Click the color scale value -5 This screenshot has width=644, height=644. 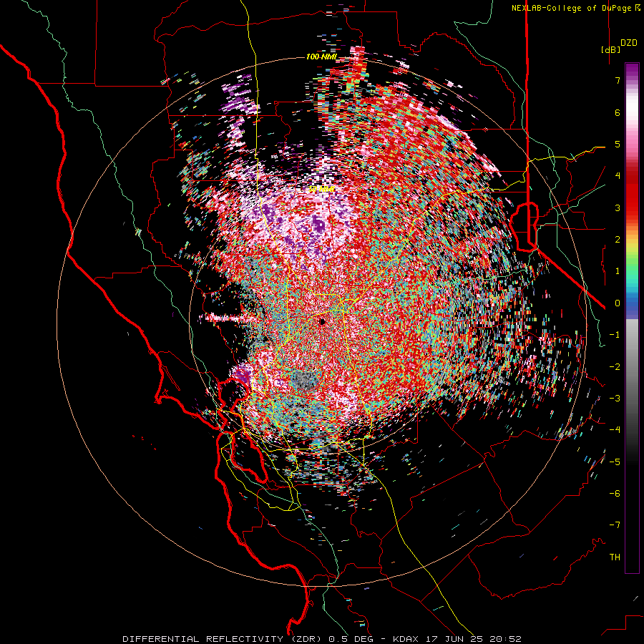point(615,462)
